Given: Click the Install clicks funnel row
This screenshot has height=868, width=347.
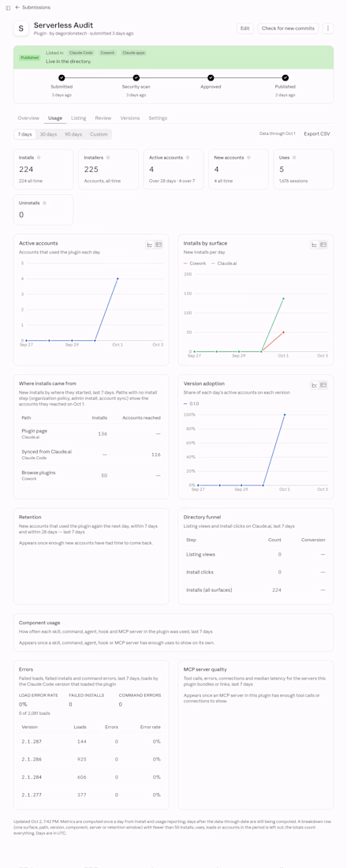Looking at the screenshot, I should pyautogui.click(x=256, y=572).
